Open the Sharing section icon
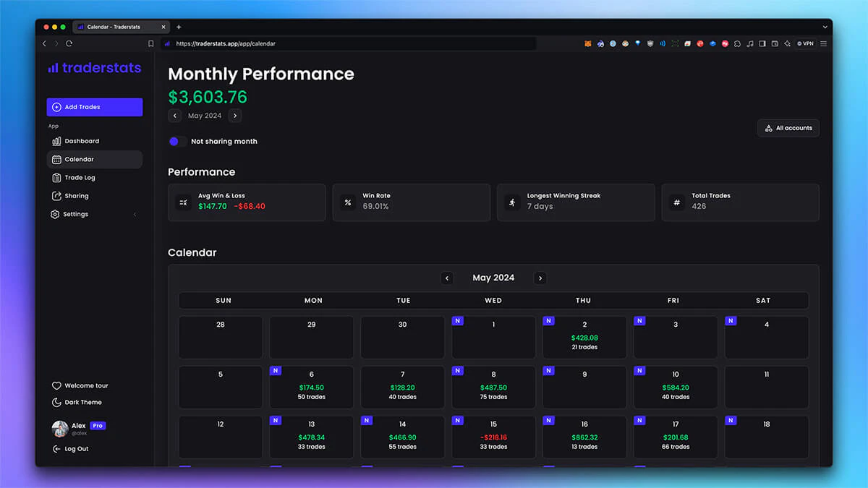 coord(58,195)
